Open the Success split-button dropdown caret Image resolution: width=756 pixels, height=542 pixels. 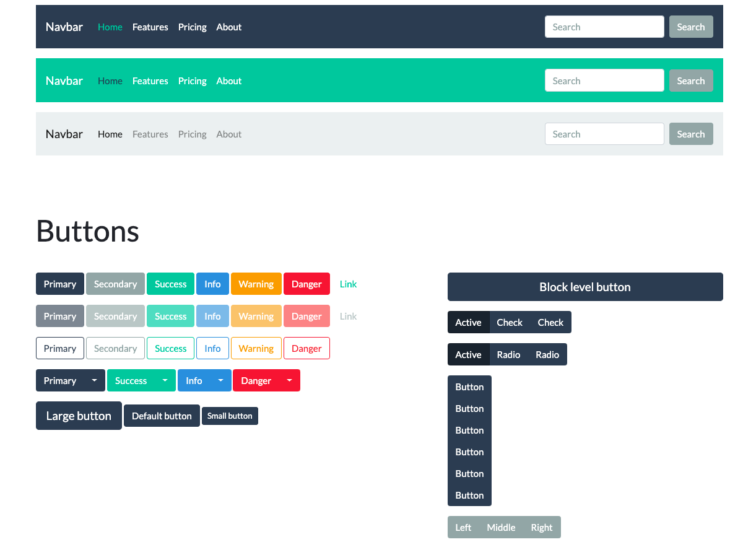tap(165, 380)
